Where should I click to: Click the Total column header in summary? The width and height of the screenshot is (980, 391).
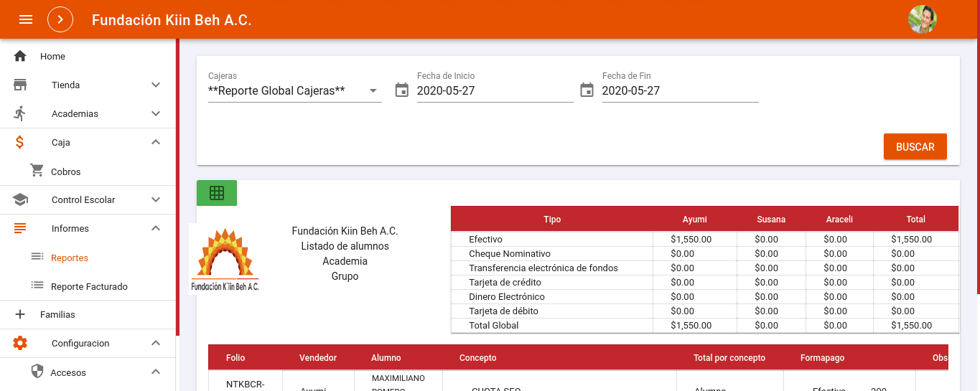[x=915, y=220]
